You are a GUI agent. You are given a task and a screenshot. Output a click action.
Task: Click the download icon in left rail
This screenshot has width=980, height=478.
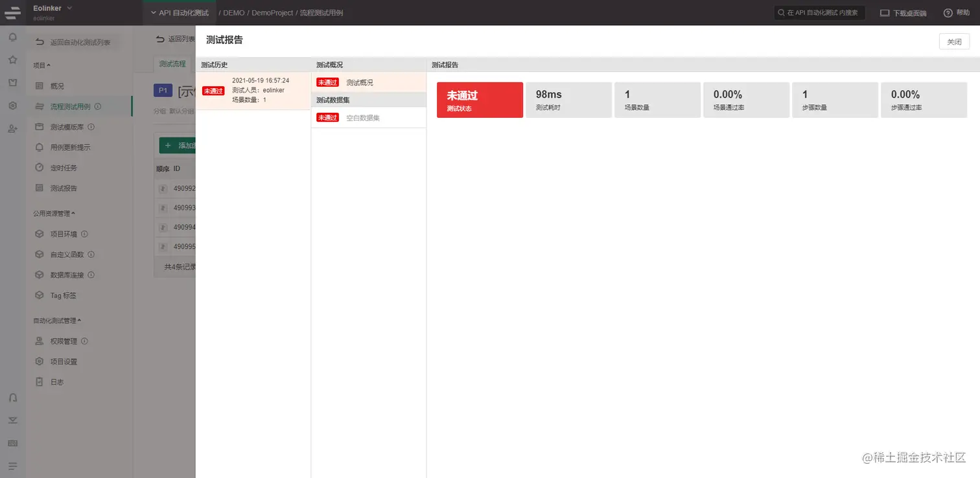[x=12, y=420]
